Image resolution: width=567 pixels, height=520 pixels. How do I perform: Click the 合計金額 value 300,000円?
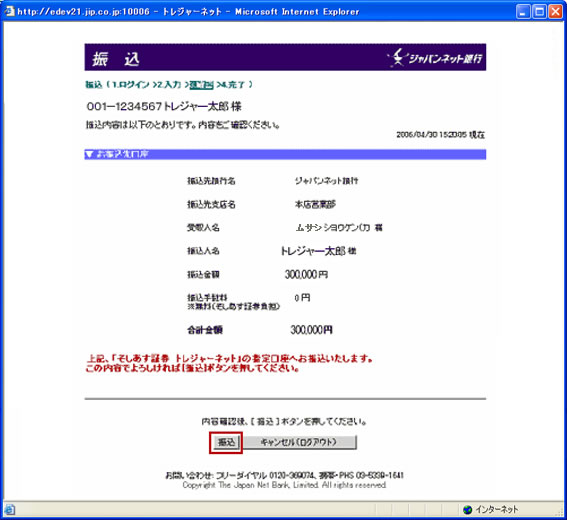[x=311, y=330]
